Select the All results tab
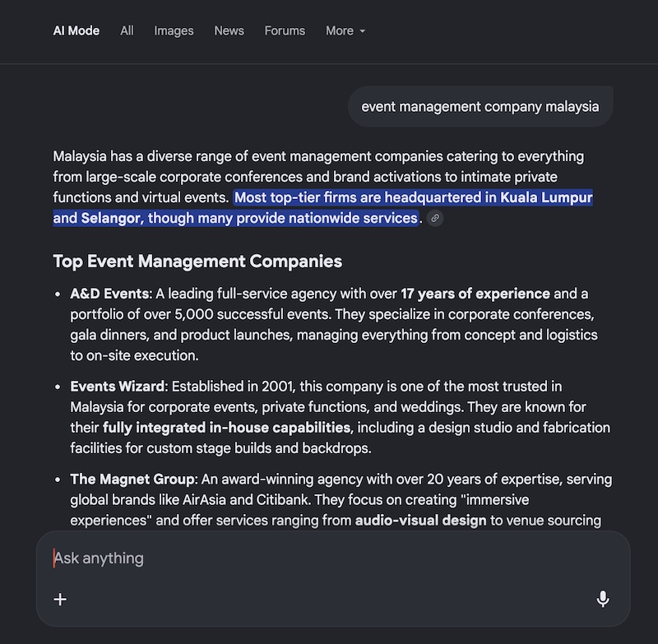Image resolution: width=658 pixels, height=644 pixels. pyautogui.click(x=127, y=30)
